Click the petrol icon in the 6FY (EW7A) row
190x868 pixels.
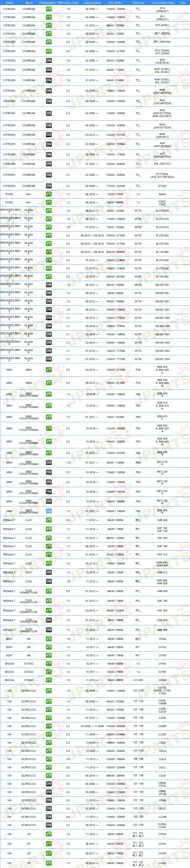coord(49,34)
